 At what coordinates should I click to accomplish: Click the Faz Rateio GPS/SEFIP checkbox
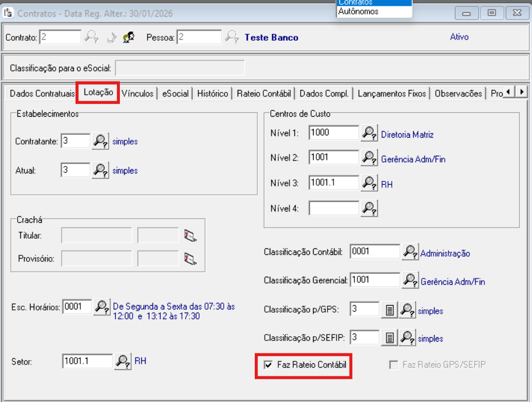393,365
